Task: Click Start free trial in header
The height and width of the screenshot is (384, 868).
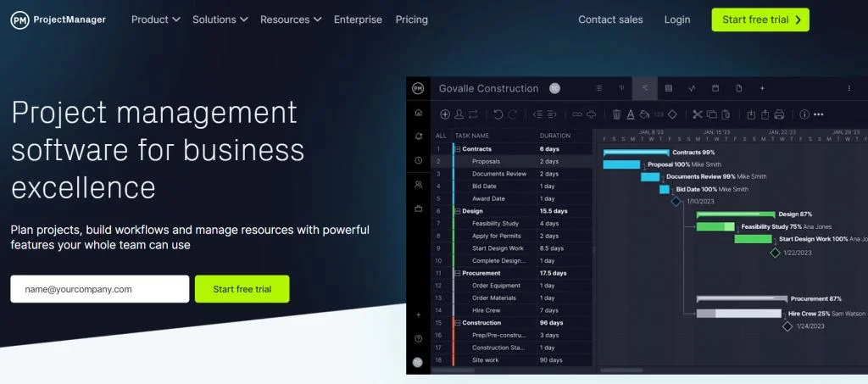Action: (760, 19)
